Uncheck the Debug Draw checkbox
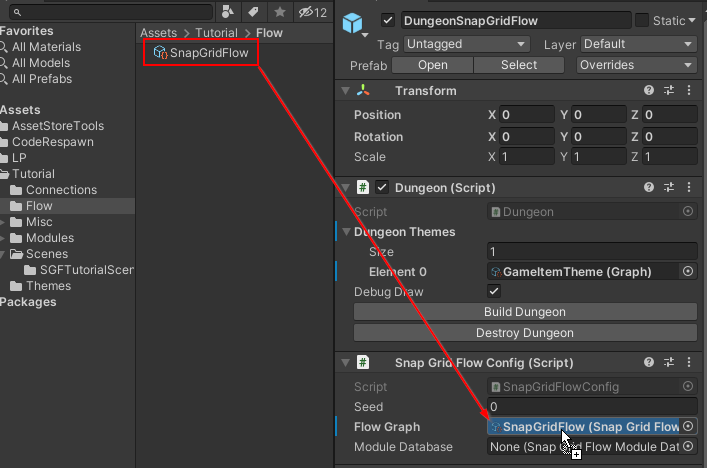707x468 pixels. 494,291
